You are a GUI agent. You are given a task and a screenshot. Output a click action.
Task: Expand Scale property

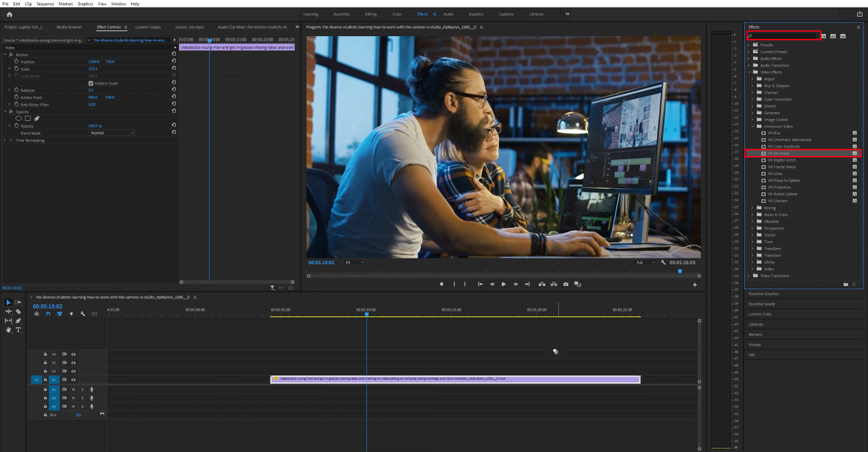pyautogui.click(x=9, y=69)
